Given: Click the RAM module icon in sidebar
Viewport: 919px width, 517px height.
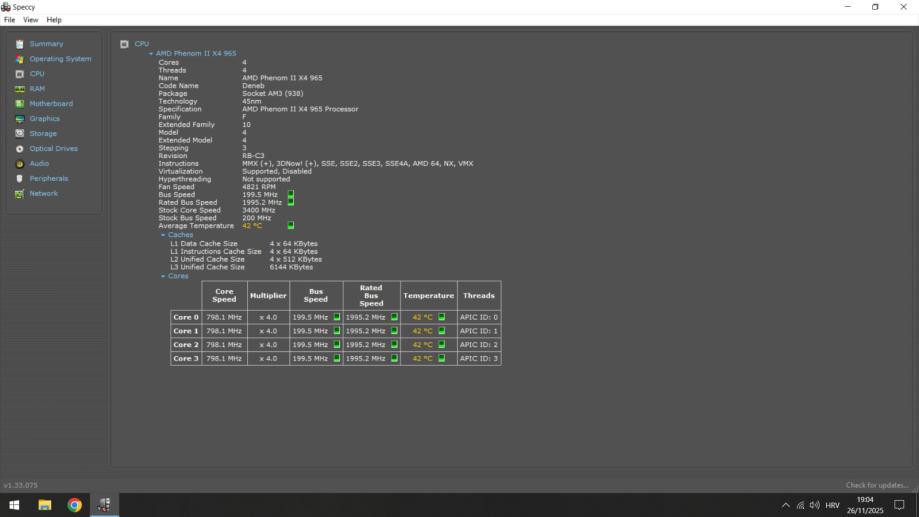Looking at the screenshot, I should tap(19, 89).
